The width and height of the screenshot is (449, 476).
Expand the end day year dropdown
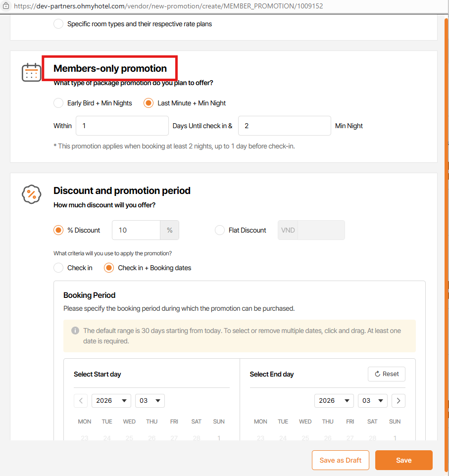pyautogui.click(x=334, y=400)
